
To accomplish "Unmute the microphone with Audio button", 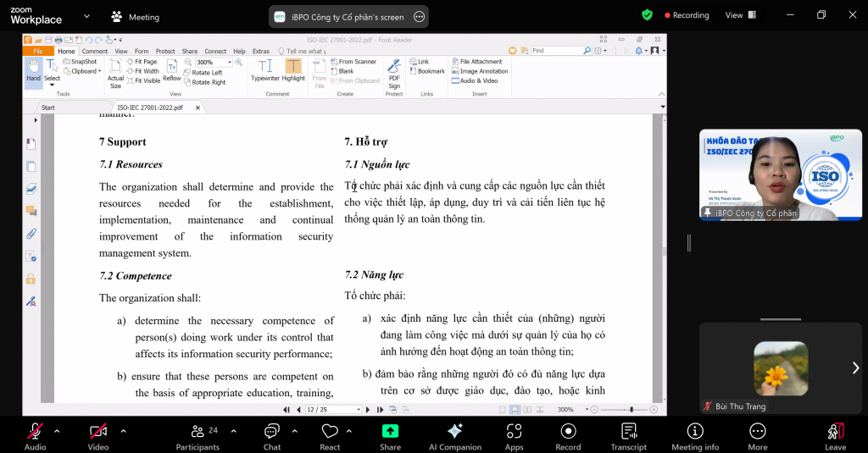I will [35, 435].
